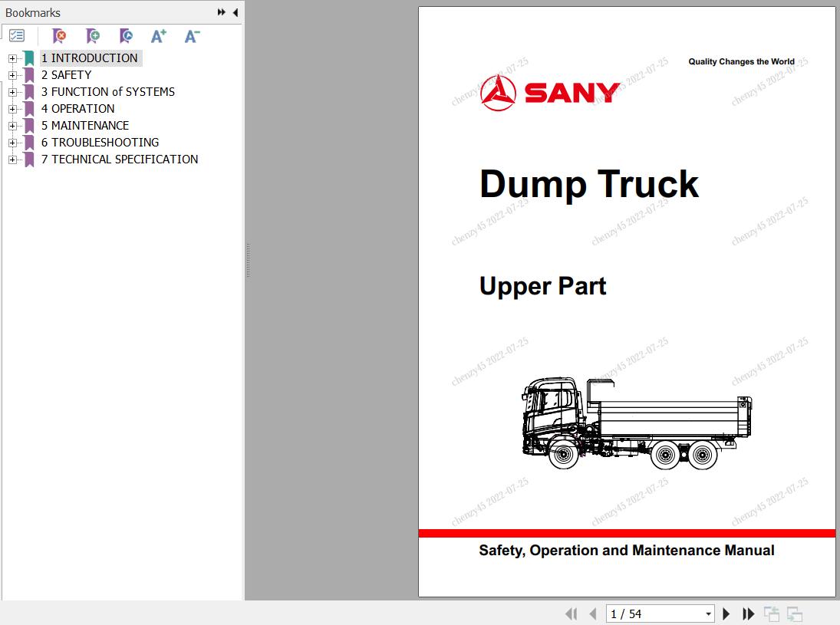Open the bookmarks options menu icon
Image resolution: width=840 pixels, height=625 pixels.
pos(17,36)
